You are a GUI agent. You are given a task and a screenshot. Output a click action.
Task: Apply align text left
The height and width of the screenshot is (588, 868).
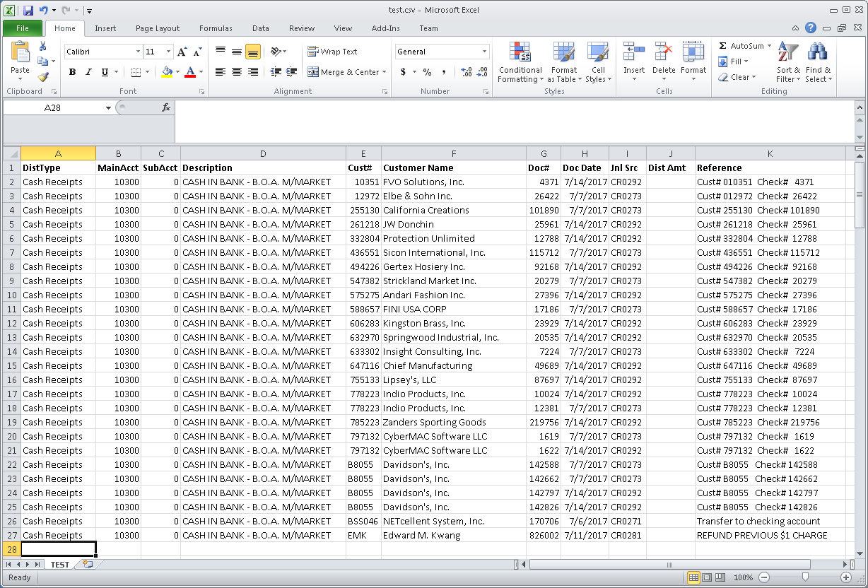(x=221, y=72)
